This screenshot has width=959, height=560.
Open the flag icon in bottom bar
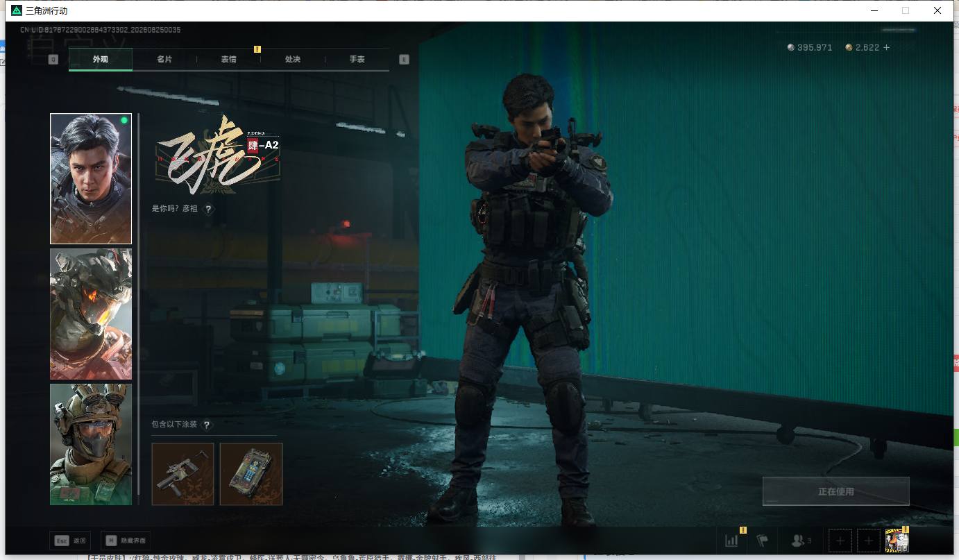click(763, 541)
